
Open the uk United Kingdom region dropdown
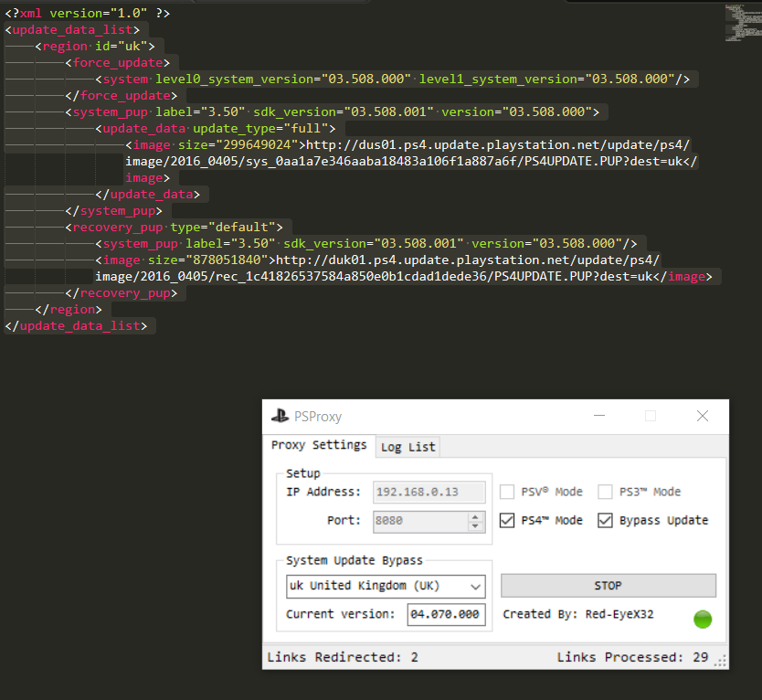click(x=386, y=587)
